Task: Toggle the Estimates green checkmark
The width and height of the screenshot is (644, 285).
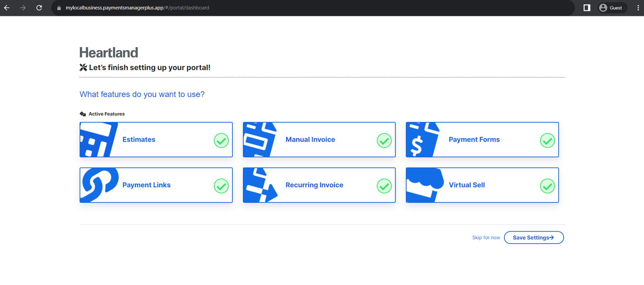Action: (x=221, y=141)
